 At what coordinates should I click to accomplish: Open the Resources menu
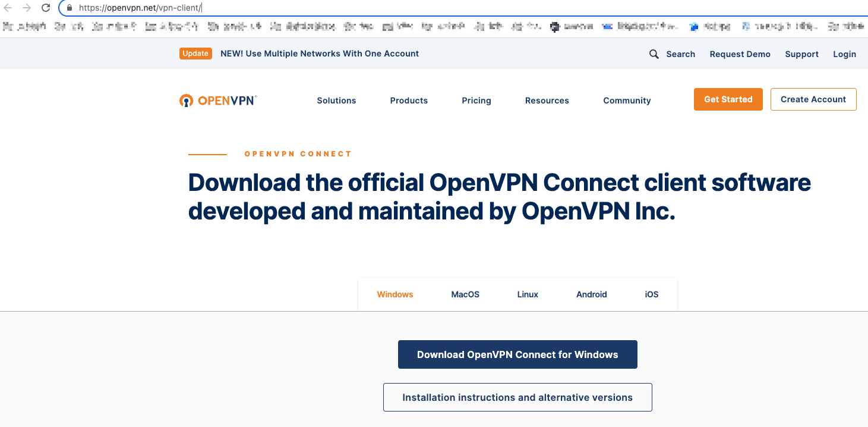[x=547, y=101]
